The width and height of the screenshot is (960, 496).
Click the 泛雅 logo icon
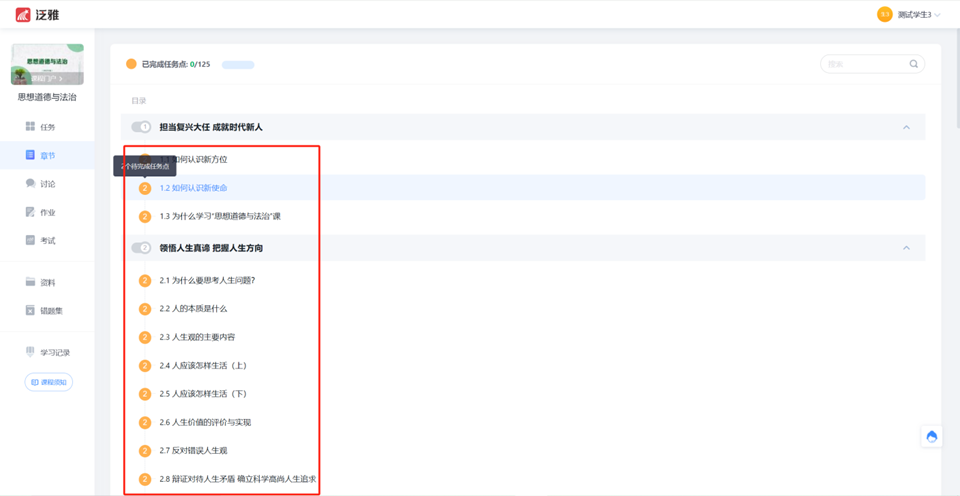click(22, 14)
